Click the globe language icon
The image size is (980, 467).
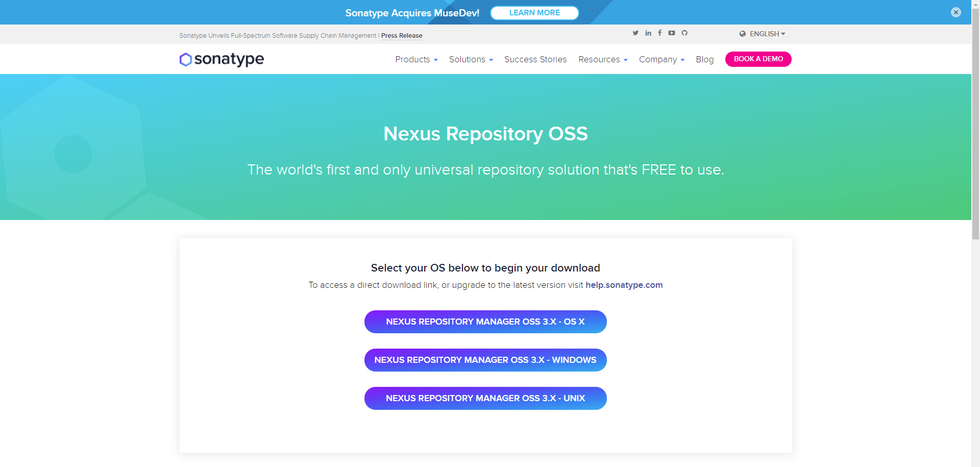[743, 34]
